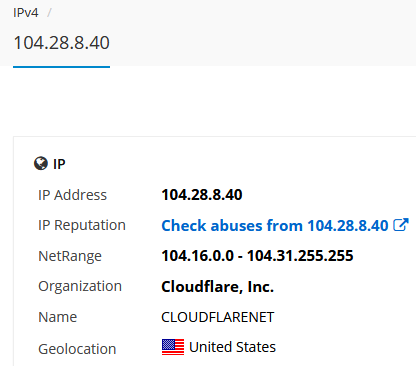Click the IPv4 breadcrumb link

click(x=26, y=13)
